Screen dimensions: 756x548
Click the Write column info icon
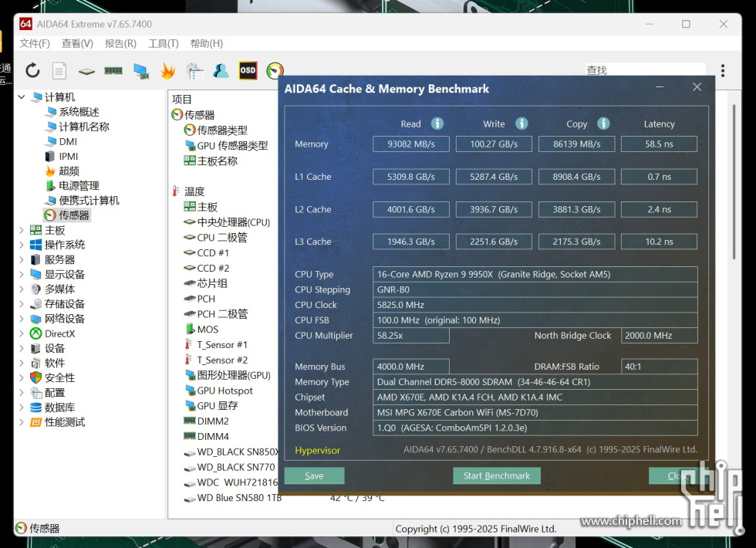521,123
